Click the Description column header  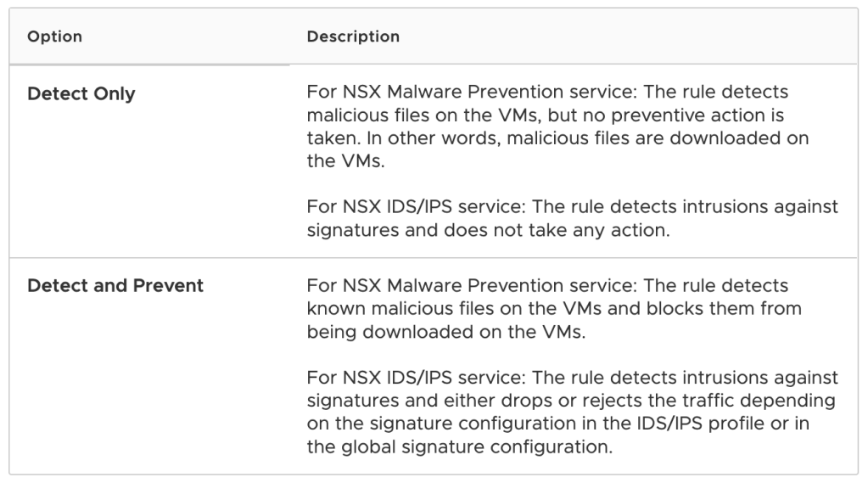(x=353, y=37)
